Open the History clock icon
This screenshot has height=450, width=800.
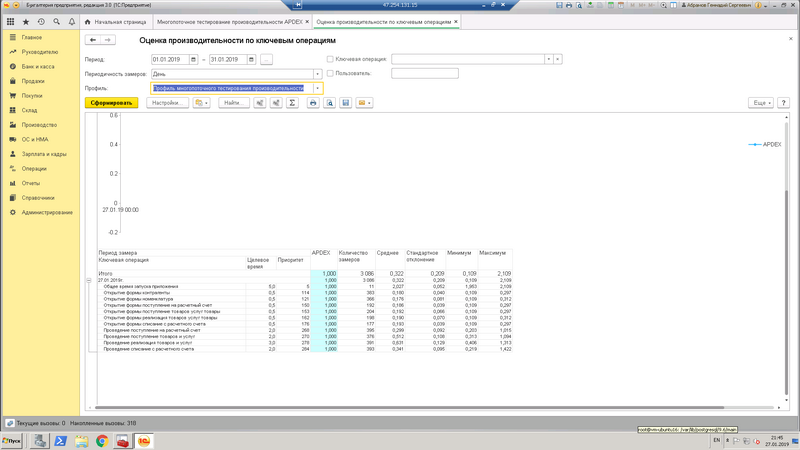[41, 22]
